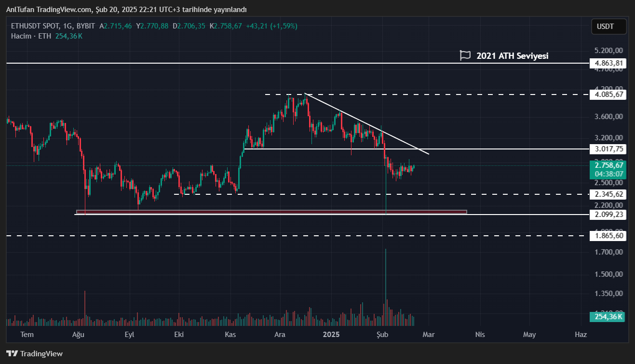Click the 2025 year marker on time axis
Image resolution: width=635 pixels, height=364 pixels.
331,335
